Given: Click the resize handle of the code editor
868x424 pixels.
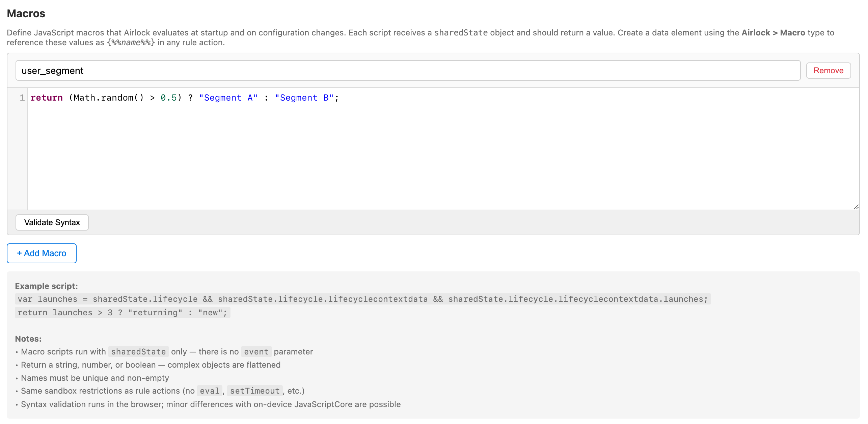Looking at the screenshot, I should tap(856, 207).
